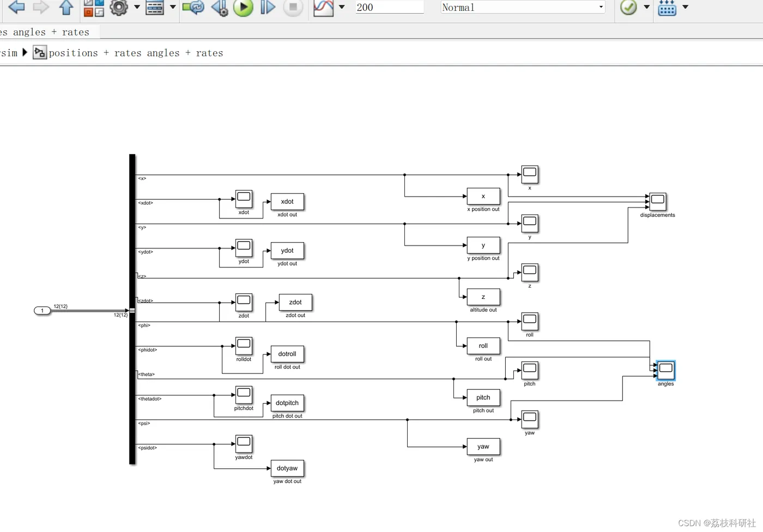Select the 'yaw out' block

point(483,447)
